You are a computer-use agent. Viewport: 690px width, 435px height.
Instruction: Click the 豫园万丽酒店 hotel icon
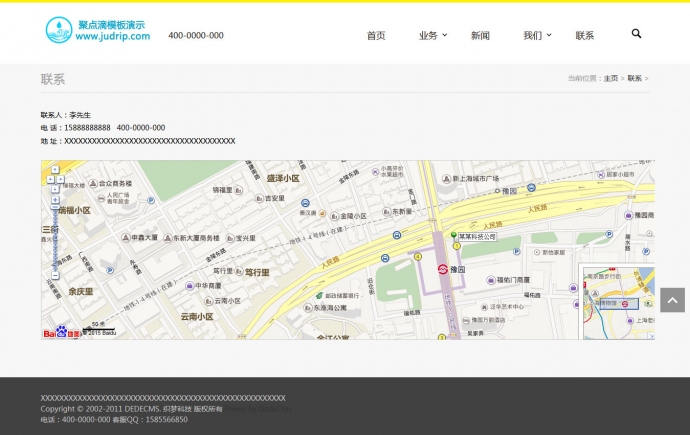pos(466,321)
